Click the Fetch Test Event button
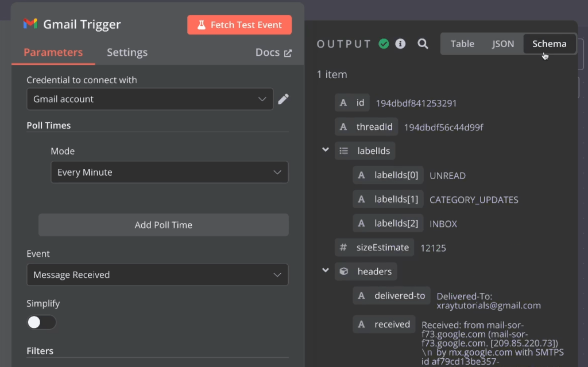 tap(239, 25)
